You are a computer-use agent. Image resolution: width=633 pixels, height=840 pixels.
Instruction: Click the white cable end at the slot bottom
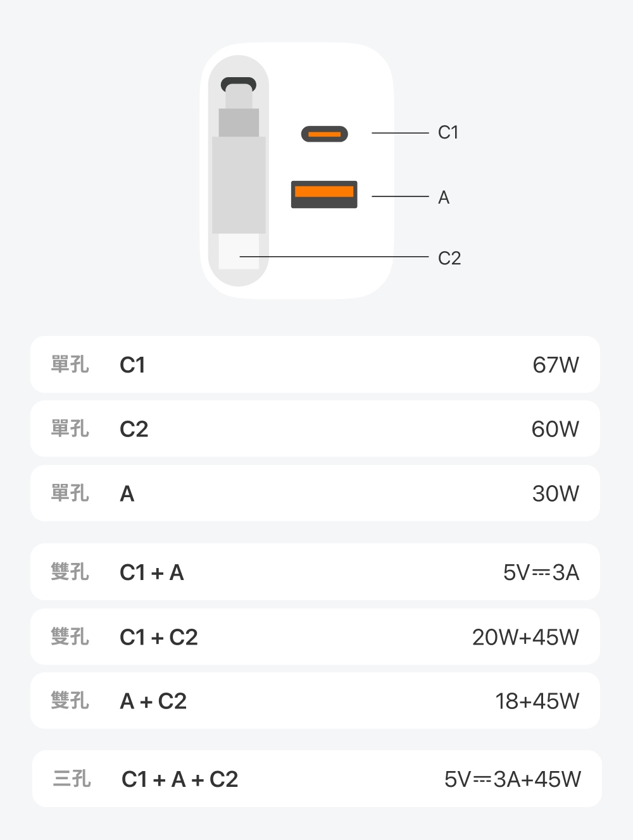[x=239, y=252]
